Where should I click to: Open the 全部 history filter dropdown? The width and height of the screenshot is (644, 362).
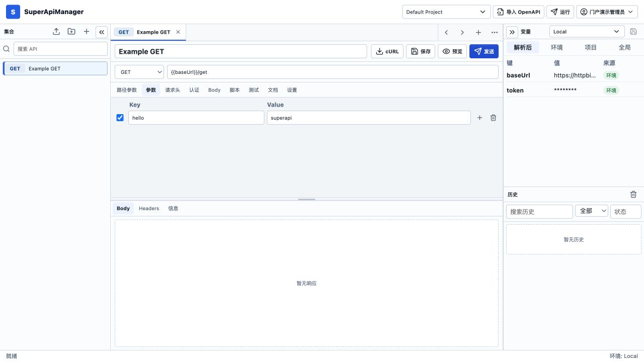(592, 211)
